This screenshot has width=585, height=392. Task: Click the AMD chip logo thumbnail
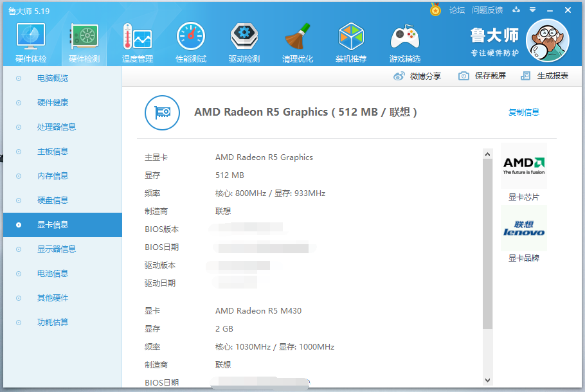(x=524, y=166)
